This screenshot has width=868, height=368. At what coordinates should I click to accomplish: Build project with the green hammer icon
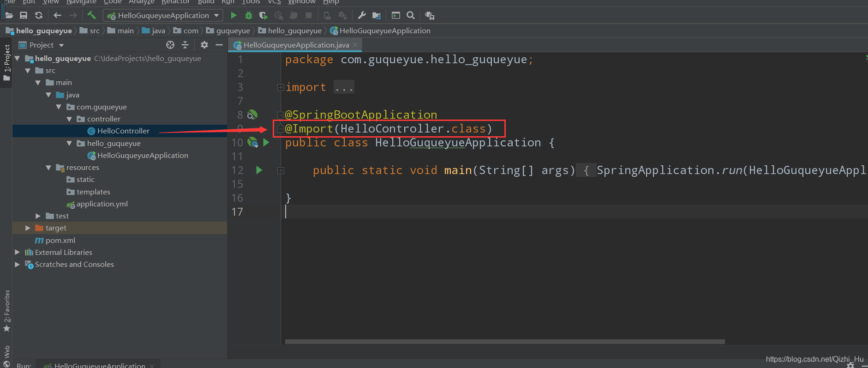[x=91, y=15]
